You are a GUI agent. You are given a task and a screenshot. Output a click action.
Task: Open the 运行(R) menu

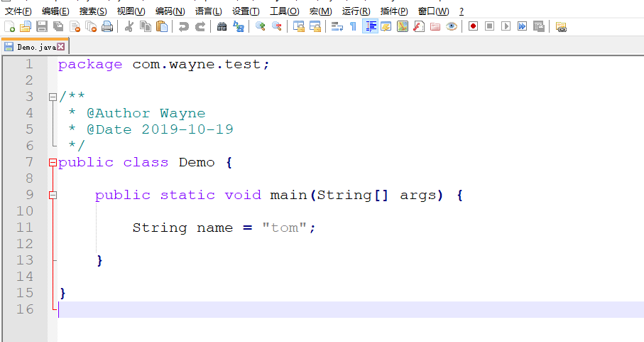(x=356, y=11)
